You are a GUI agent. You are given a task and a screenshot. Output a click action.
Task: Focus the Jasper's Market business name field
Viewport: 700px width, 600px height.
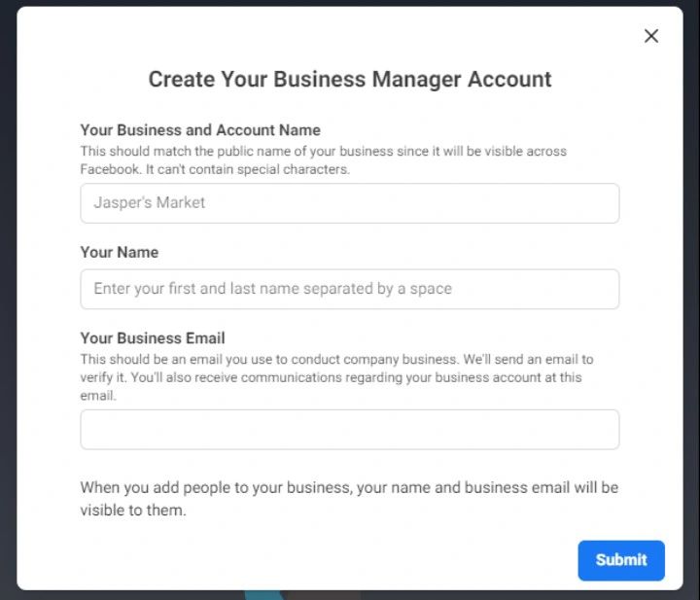[349, 203]
